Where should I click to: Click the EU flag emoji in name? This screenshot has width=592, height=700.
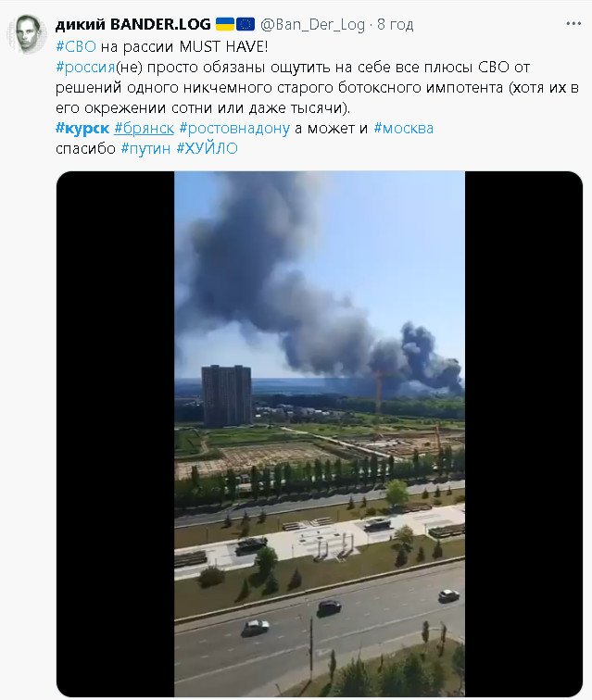pos(245,24)
